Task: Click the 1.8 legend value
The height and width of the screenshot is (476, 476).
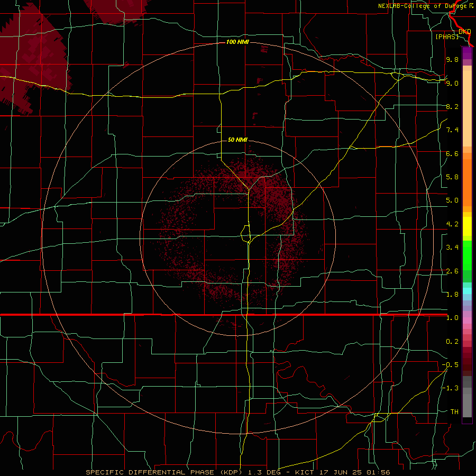Action: (452, 295)
